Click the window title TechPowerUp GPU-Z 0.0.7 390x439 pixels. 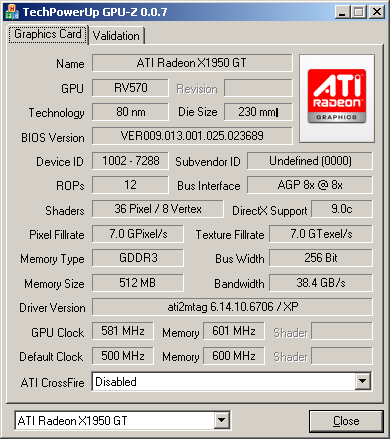coord(95,12)
